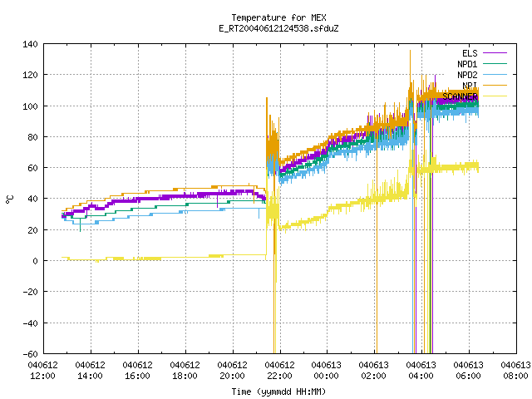The image size is (532, 399).
Task: Click the x-axis tick label 040612 14:00
Action: click(x=91, y=371)
